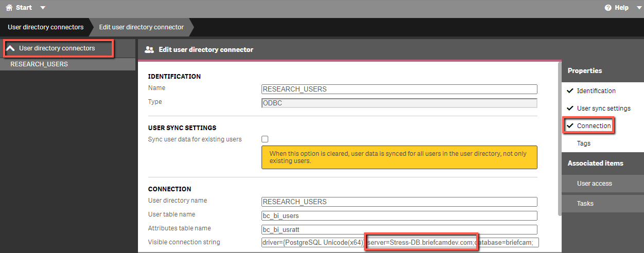
Task: Click the Associated items heading
Action: pos(596,164)
